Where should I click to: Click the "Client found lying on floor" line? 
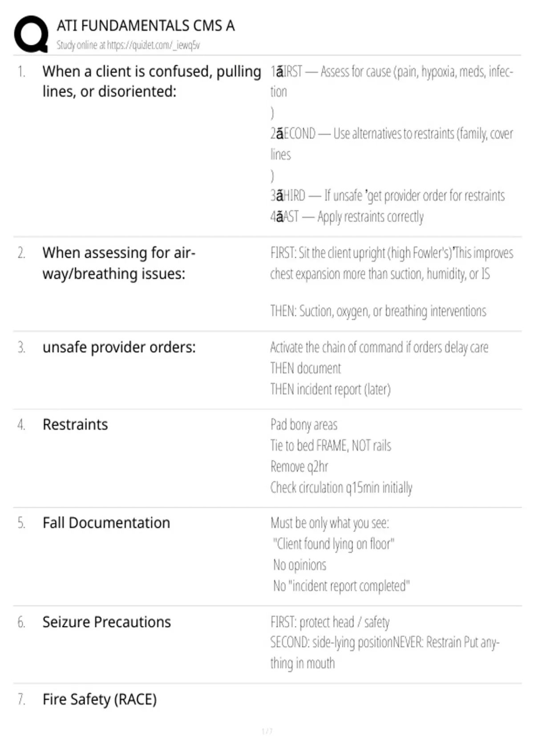point(334,544)
